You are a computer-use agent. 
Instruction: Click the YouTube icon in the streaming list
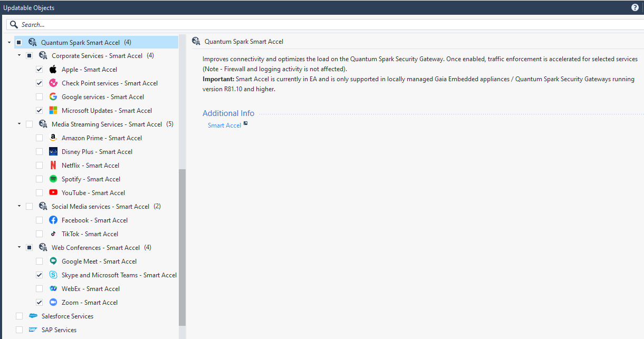point(53,192)
